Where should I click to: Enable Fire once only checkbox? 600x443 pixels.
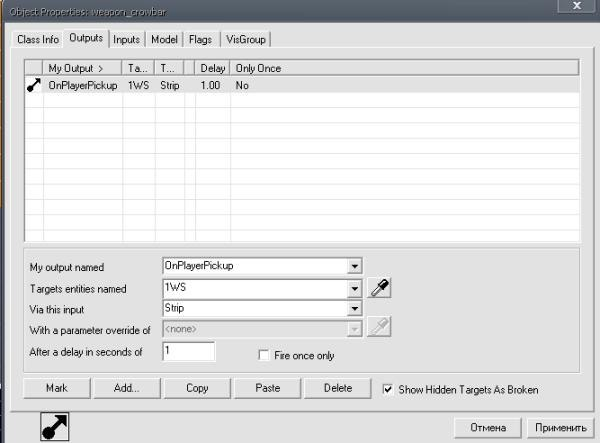[x=264, y=355]
